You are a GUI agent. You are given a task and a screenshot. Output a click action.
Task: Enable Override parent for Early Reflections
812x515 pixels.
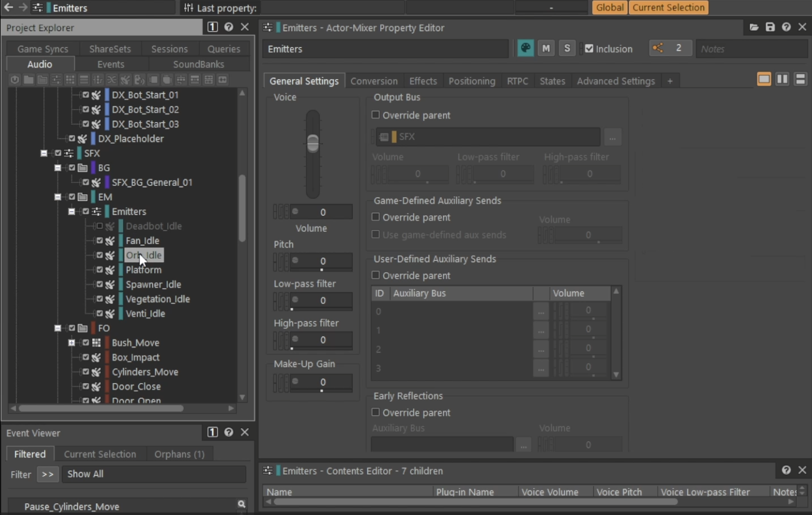pos(375,412)
